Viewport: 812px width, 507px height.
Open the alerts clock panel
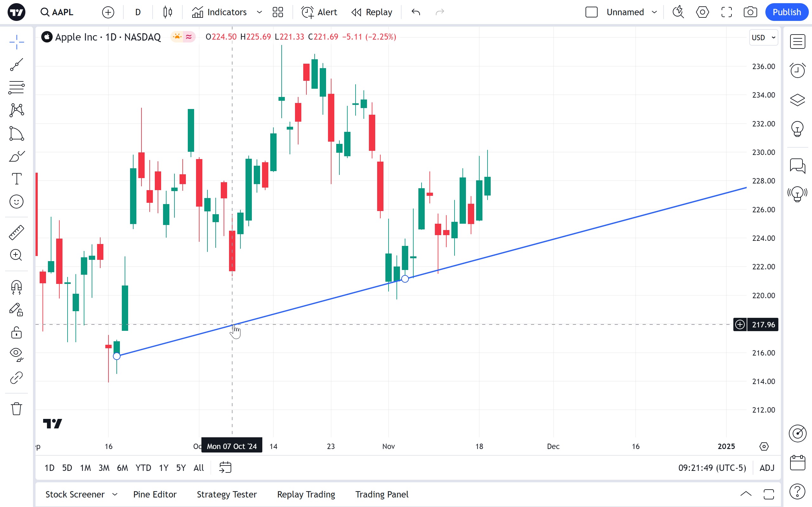(x=797, y=70)
